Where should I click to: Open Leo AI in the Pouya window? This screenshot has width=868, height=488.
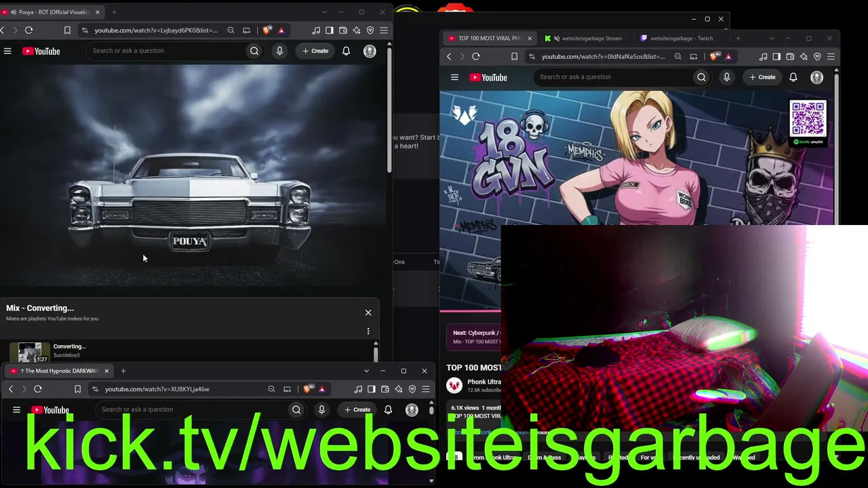click(x=357, y=30)
